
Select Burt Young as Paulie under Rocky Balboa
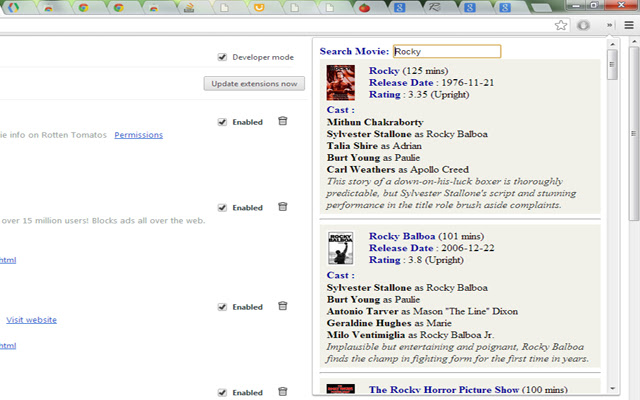373,299
